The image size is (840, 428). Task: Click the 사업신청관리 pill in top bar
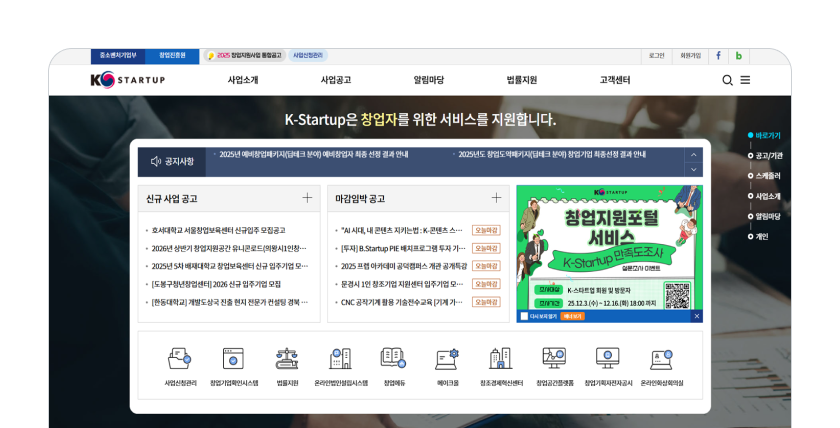click(308, 56)
